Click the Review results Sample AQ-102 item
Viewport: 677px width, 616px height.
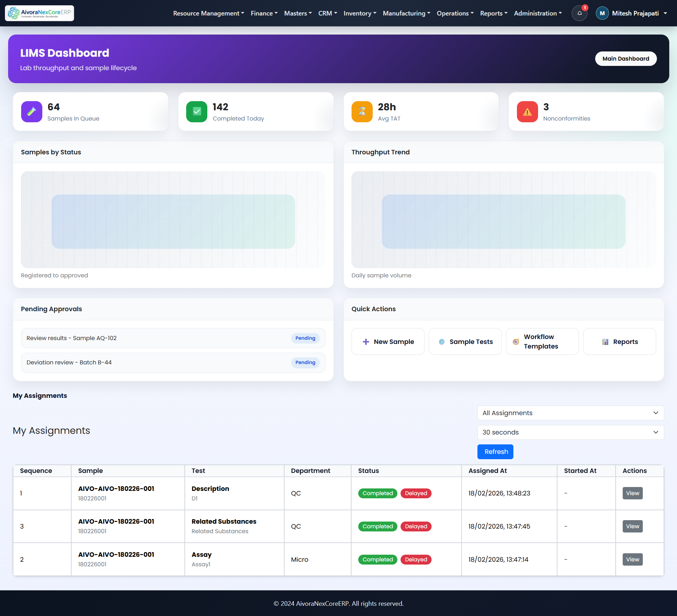tap(173, 338)
